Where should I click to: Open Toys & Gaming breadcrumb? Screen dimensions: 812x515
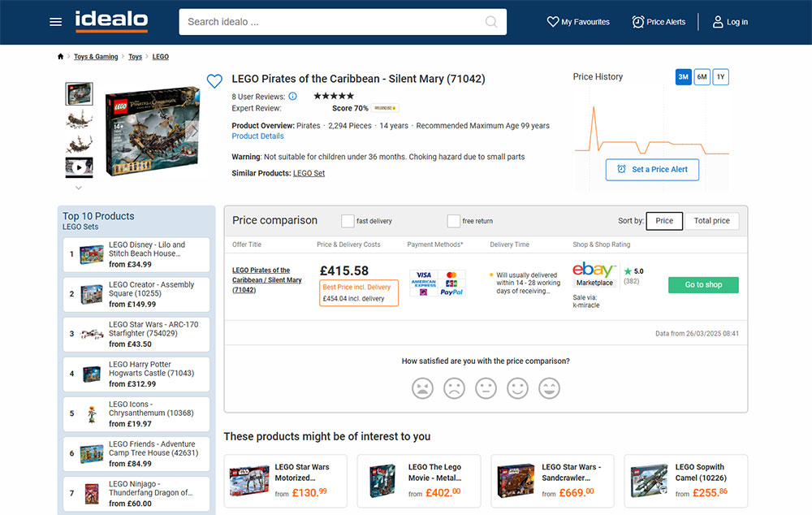96,57
